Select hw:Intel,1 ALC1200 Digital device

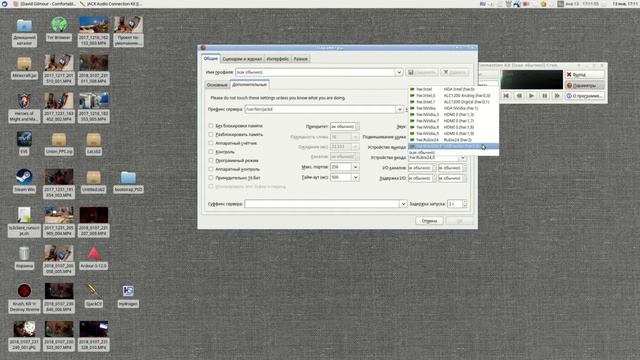click(453, 102)
